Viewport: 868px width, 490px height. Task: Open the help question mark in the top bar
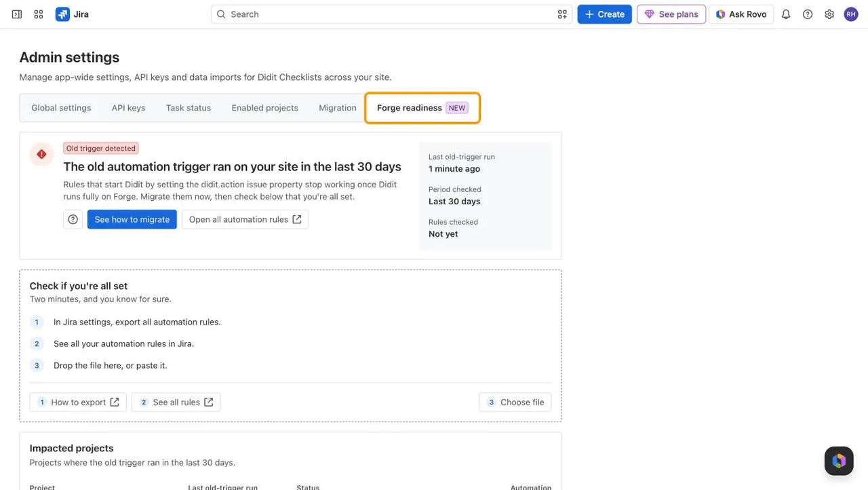(808, 14)
